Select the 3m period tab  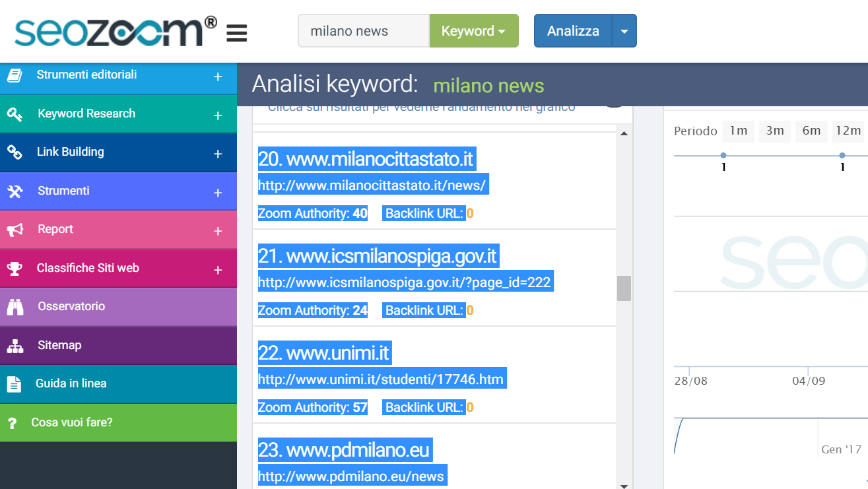click(x=775, y=131)
